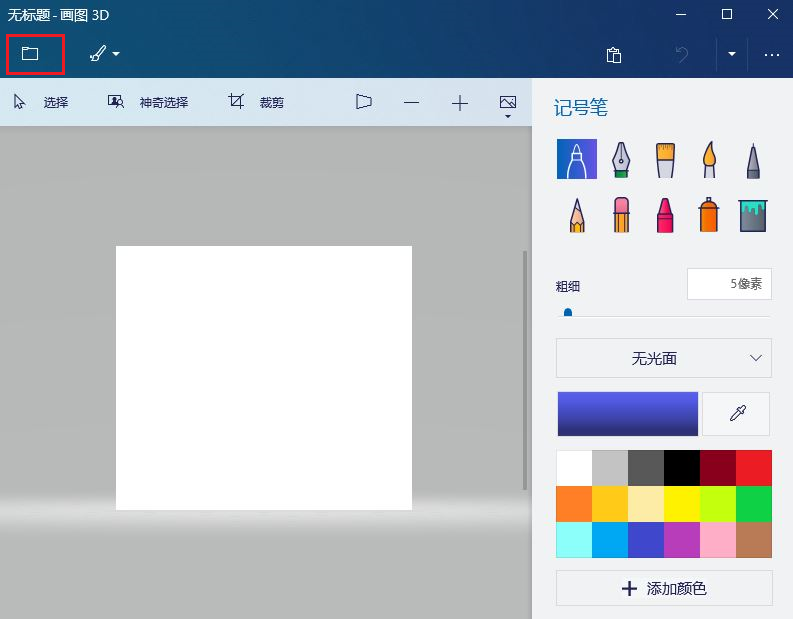Screen dimensions: 793x619
Task: Choose the brown color swatch
Action: point(754,540)
